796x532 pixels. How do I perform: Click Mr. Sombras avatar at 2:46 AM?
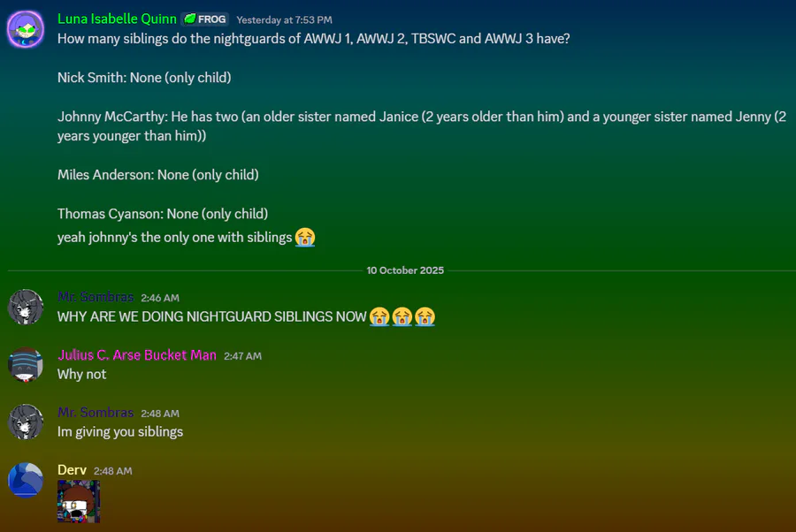[26, 307]
